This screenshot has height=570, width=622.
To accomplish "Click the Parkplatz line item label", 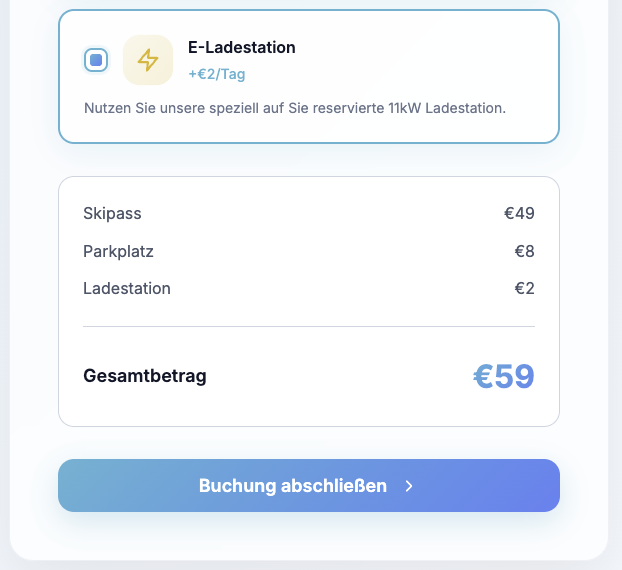I will pos(118,251).
